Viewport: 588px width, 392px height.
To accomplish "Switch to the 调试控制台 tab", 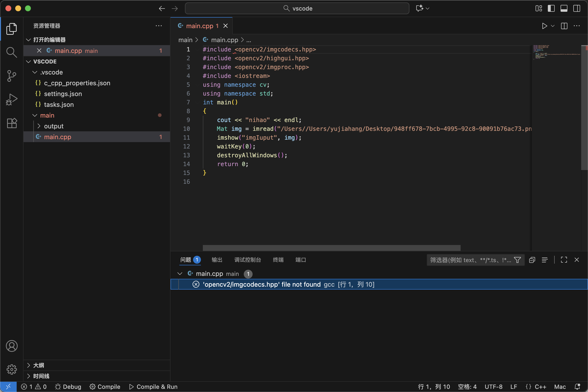I will click(247, 260).
